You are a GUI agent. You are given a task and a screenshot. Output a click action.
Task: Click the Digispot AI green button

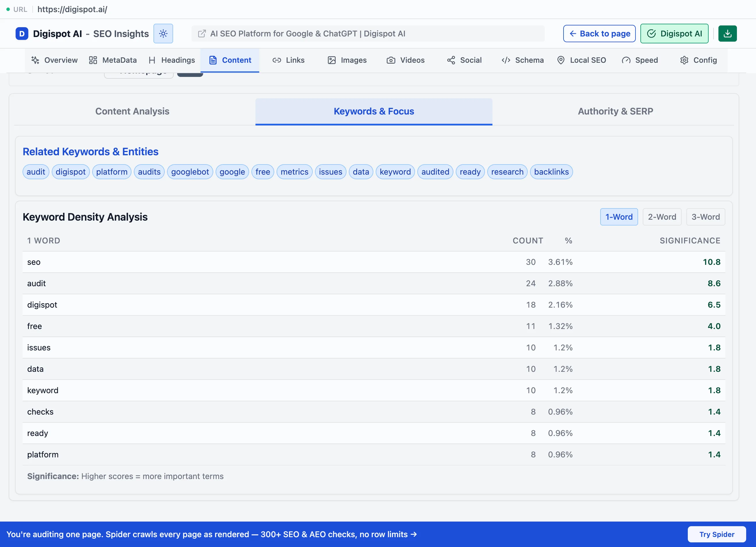coord(674,34)
